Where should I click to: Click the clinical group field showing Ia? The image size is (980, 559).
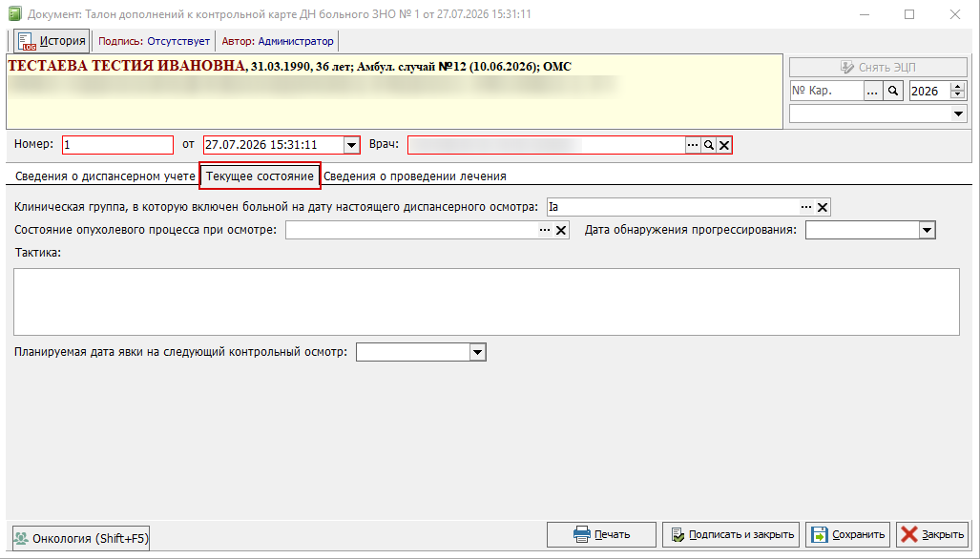673,207
